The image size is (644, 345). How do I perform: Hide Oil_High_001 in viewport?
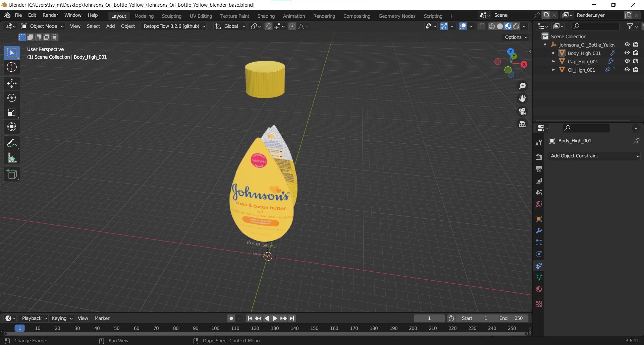627,70
